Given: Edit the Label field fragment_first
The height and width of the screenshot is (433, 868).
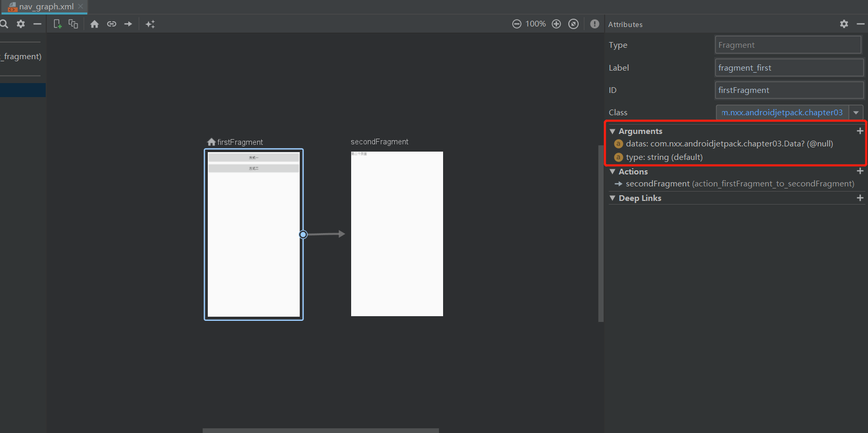Looking at the screenshot, I should click(789, 67).
